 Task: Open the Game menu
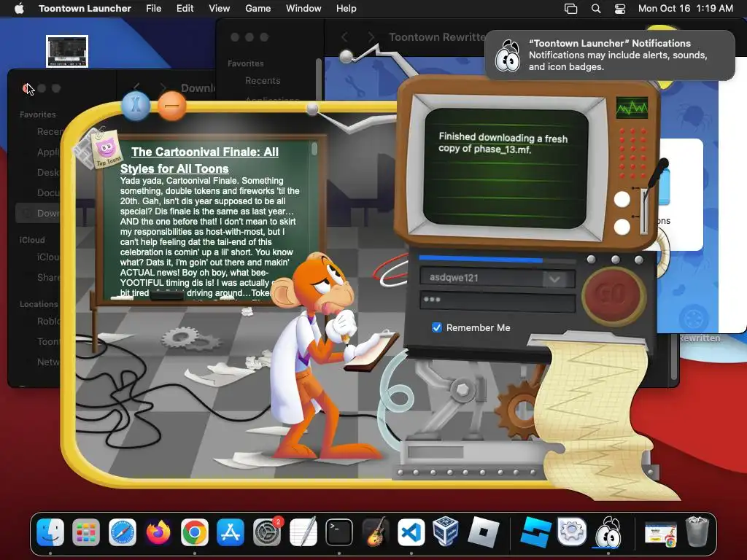tap(258, 9)
